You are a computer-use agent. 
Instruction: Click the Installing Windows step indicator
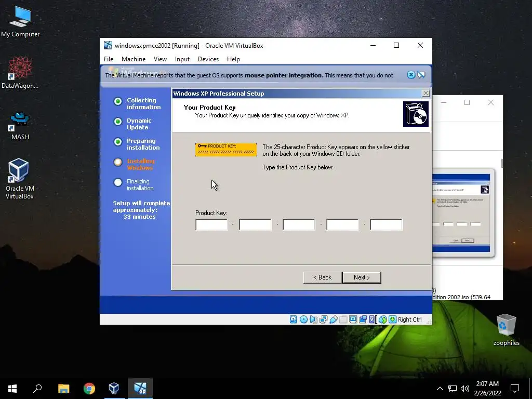pos(118,162)
